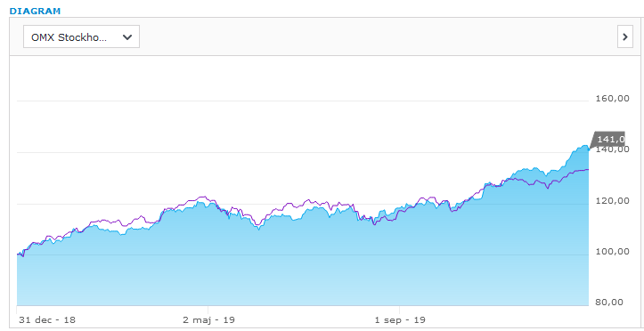Click the chevron arrow in the OMX dropdown
Image resolution: width=644 pixels, height=331 pixels.
(127, 37)
